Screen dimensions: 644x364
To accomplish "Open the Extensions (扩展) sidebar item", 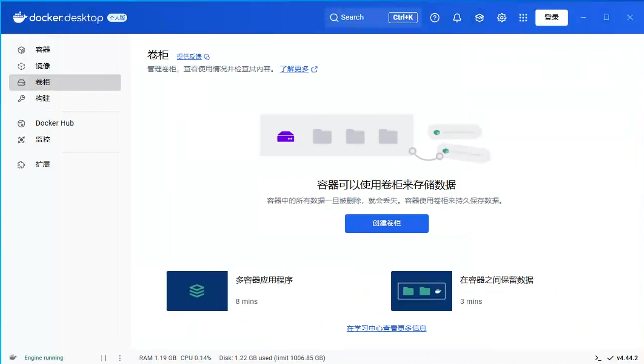I will point(65,164).
